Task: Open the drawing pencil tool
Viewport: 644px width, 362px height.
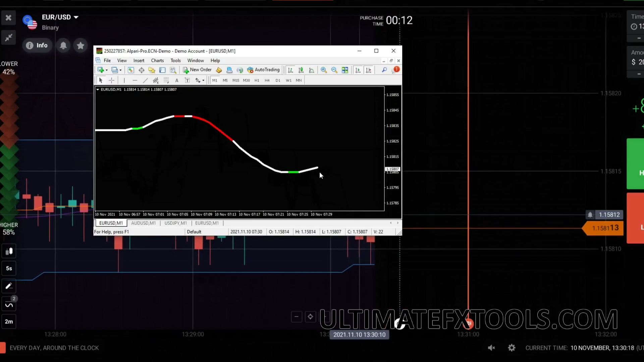Action: point(9,286)
